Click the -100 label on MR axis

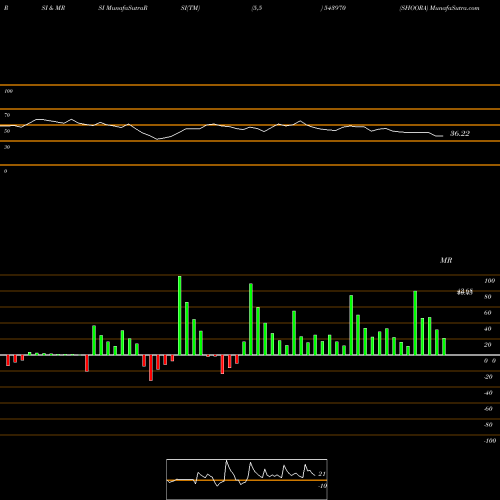pos(490,441)
